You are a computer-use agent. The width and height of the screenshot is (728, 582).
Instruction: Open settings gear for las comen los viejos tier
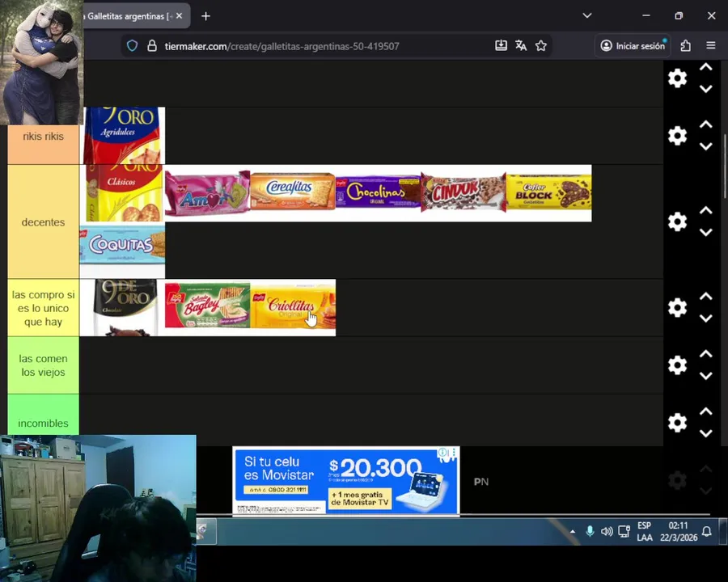pyautogui.click(x=677, y=365)
